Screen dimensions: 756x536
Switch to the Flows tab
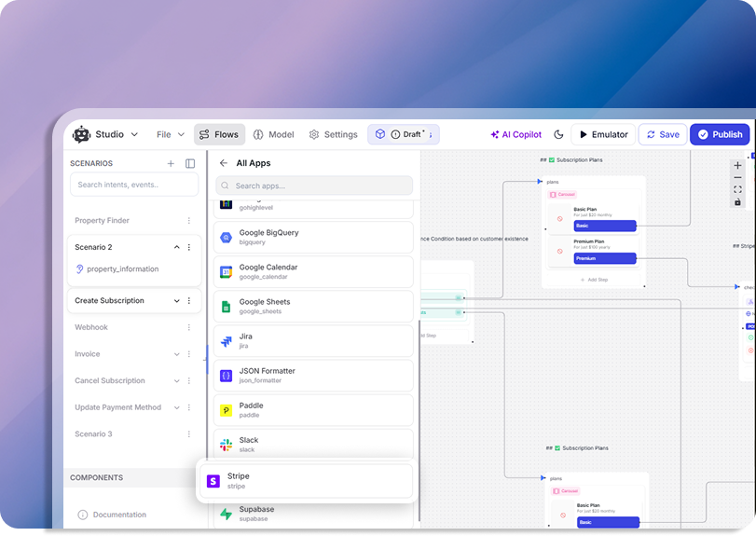click(219, 134)
